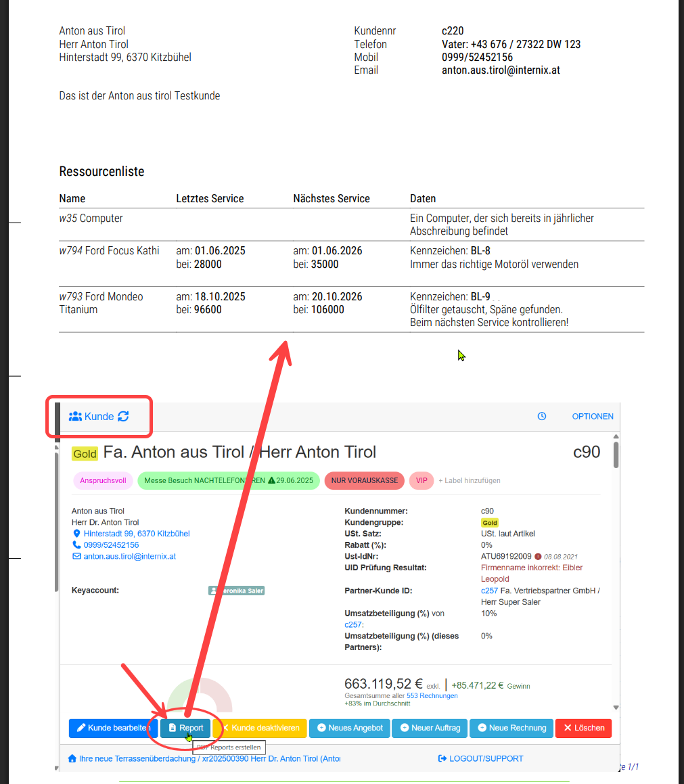Image resolution: width=684 pixels, height=784 pixels.
Task: Click the red Löschen button
Action: (583, 728)
